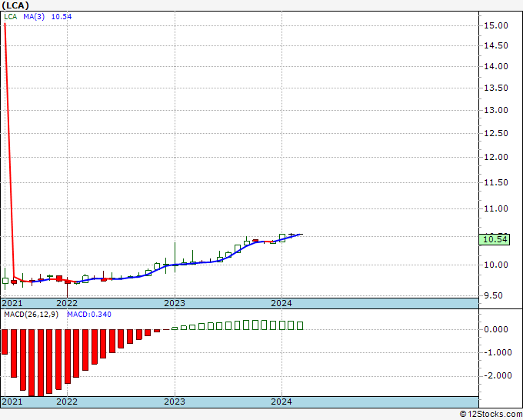Screen dimensions: 523x420
Task: Click the 11.50 price axis label
Action: pyautogui.click(x=495, y=182)
